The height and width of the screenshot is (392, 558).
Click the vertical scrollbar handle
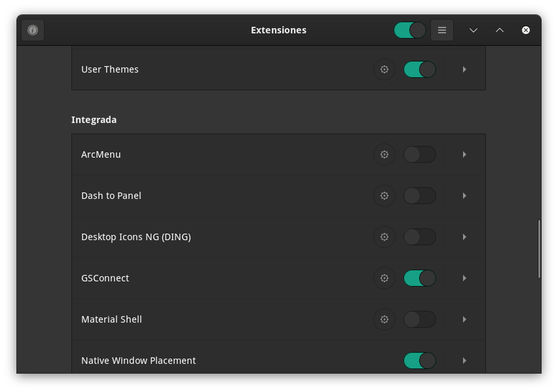coord(539,249)
